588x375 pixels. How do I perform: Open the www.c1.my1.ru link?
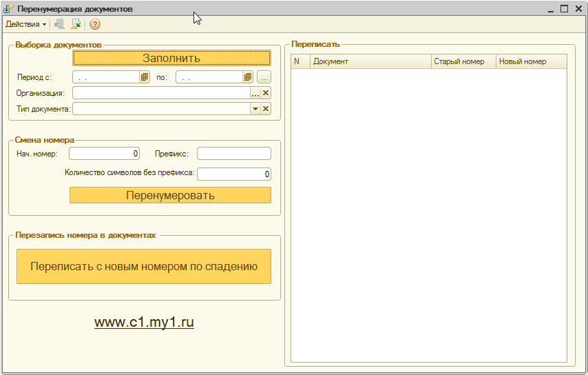point(144,322)
